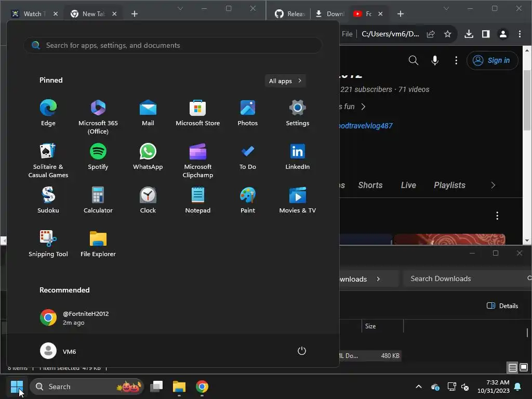The height and width of the screenshot is (399, 532).
Task: Open the Snipping Tool
Action: click(48, 244)
